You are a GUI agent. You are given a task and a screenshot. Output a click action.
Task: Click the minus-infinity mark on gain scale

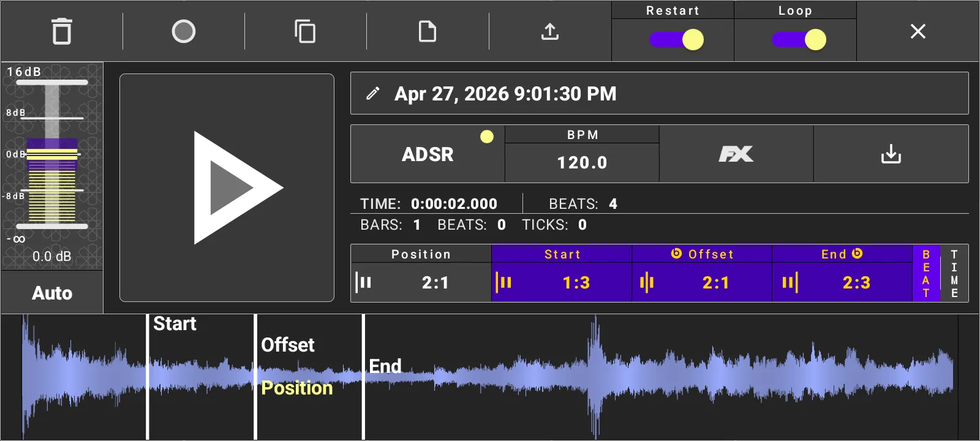pos(17,239)
